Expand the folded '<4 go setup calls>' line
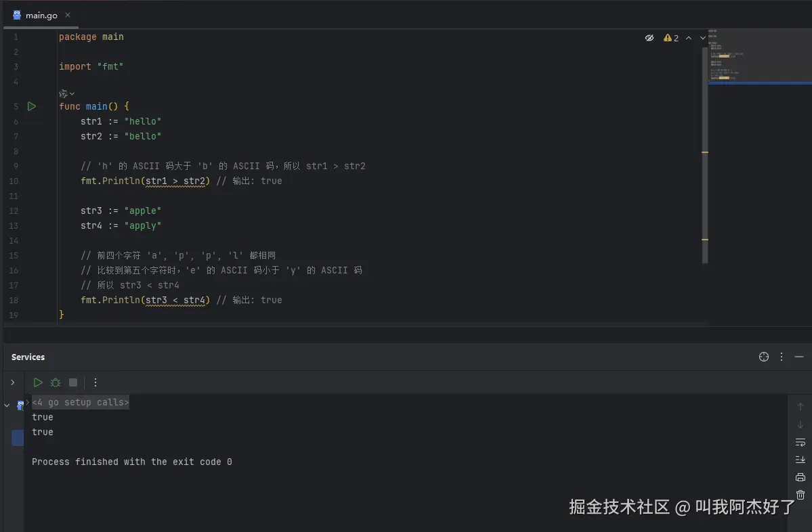The height and width of the screenshot is (532, 812). [80, 402]
